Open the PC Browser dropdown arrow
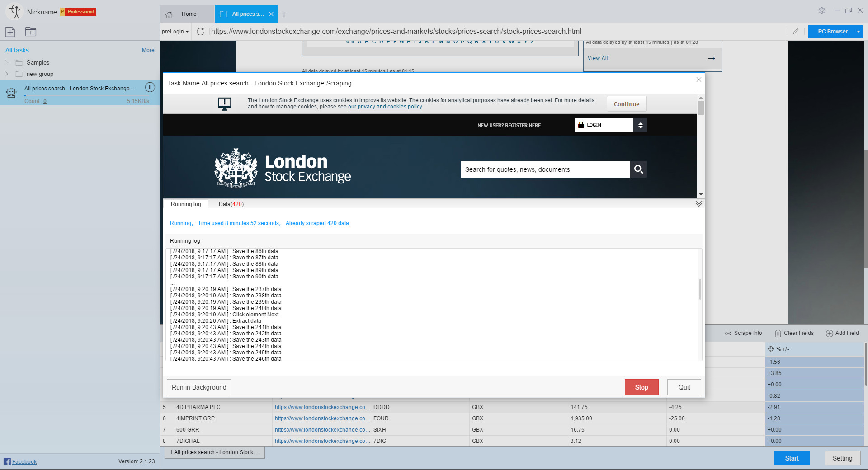Screen dimensions: 868x470 point(858,32)
